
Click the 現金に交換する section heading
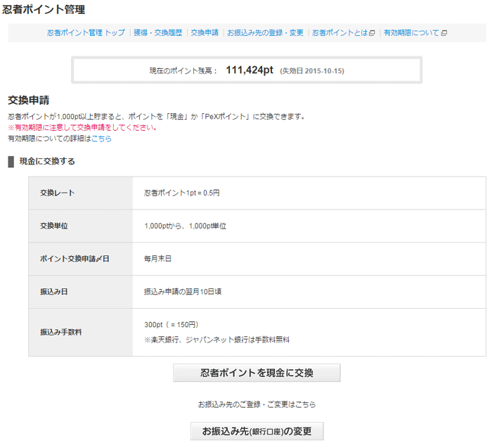(47, 161)
